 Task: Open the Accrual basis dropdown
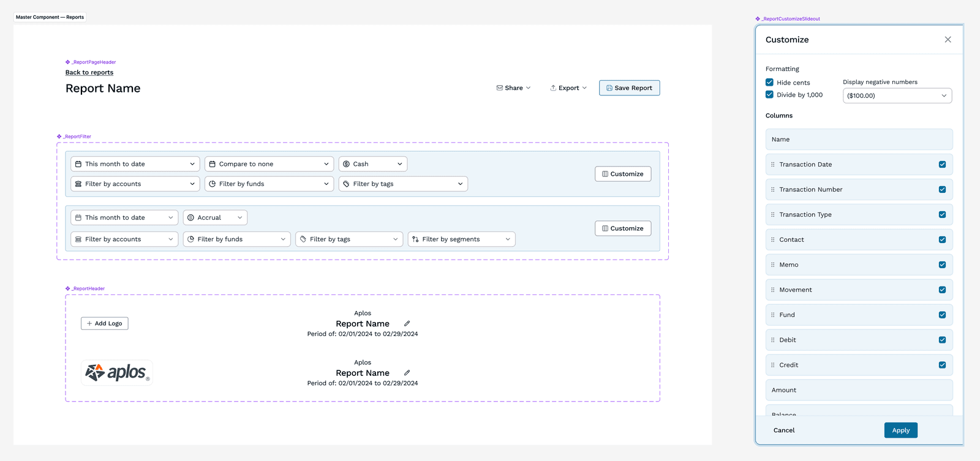click(x=215, y=218)
